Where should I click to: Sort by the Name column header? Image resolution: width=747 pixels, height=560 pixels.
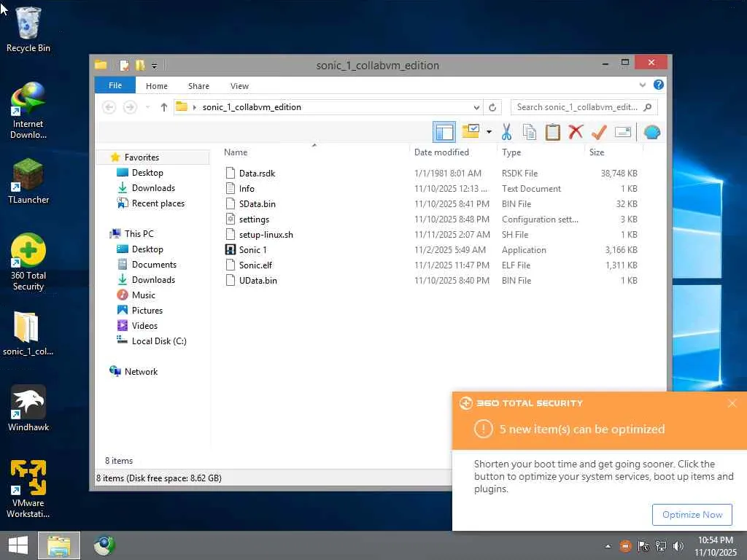236,152
